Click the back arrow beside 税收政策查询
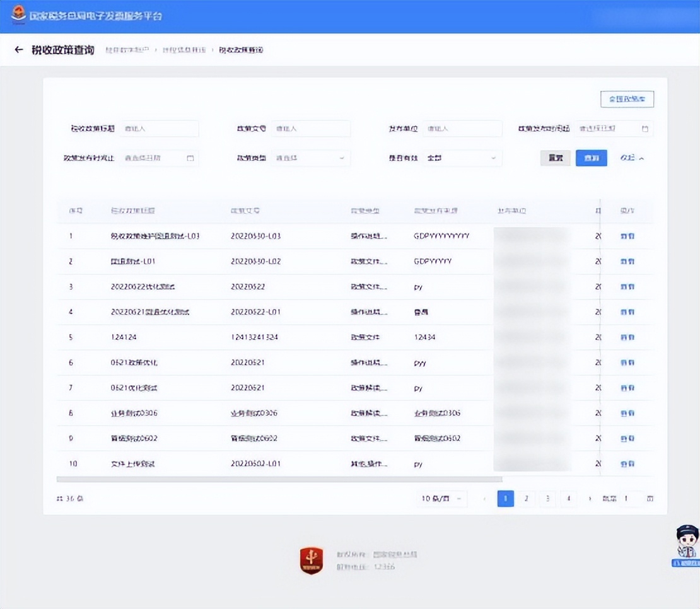 18,50
